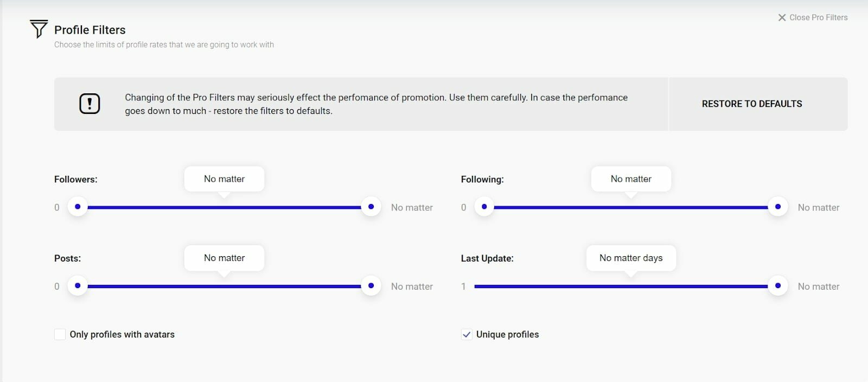This screenshot has width=868, height=382.
Task: Click the Posts 'No matter' tooltip bubble
Action: coord(224,258)
